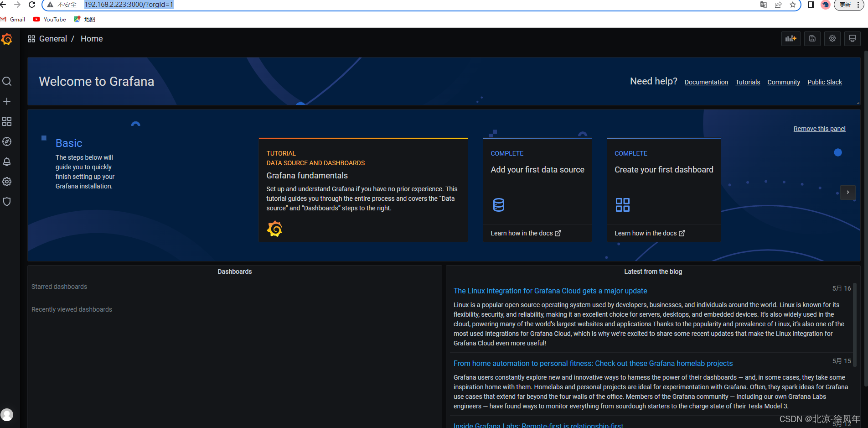Open the Tutorials help link
The image size is (868, 428).
[x=748, y=82]
